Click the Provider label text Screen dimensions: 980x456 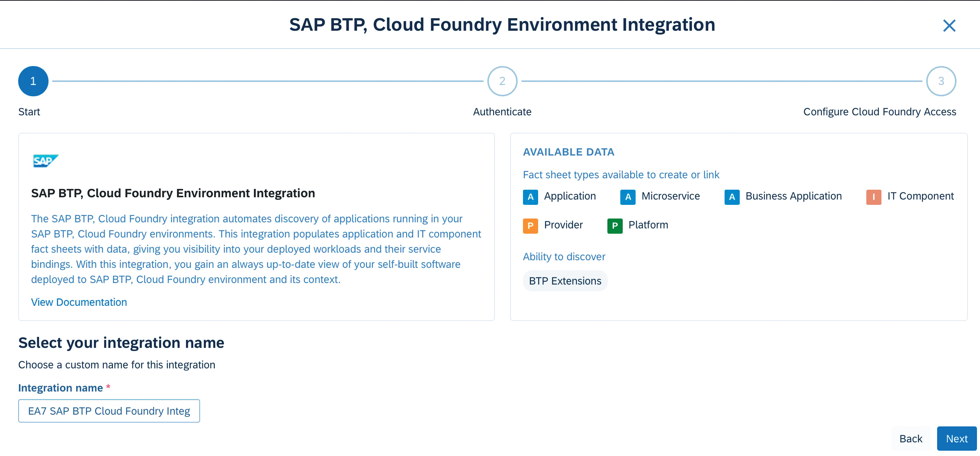coord(563,225)
